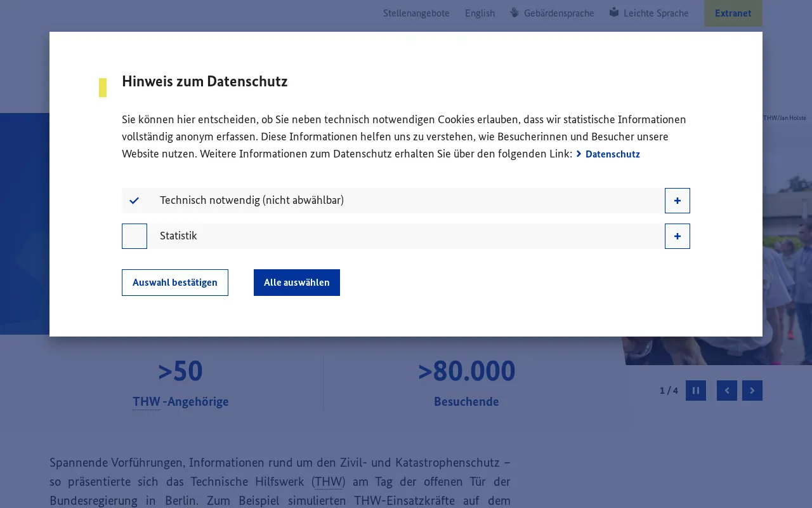This screenshot has height=508, width=812.
Task: Tick the Statistik checkbox
Action: click(134, 236)
